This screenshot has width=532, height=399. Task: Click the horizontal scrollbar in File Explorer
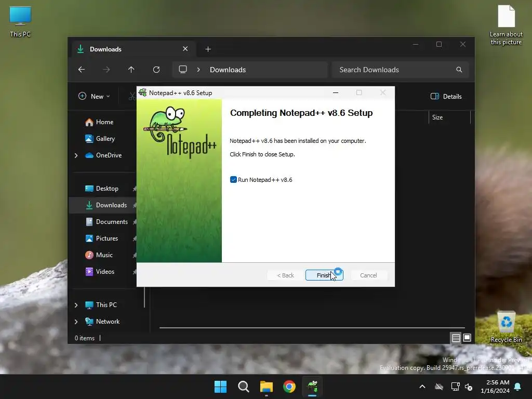click(x=312, y=328)
